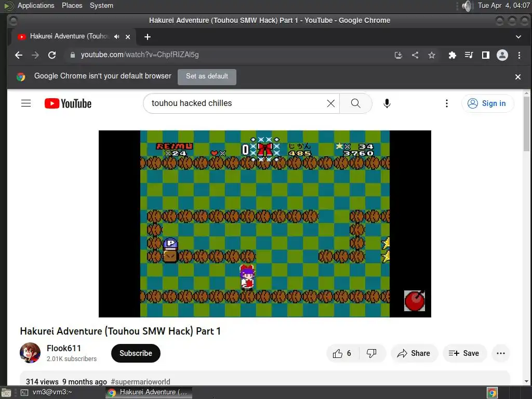Select Hakurei Adventure taskbar window button
The image size is (532, 399).
pyautogui.click(x=149, y=392)
